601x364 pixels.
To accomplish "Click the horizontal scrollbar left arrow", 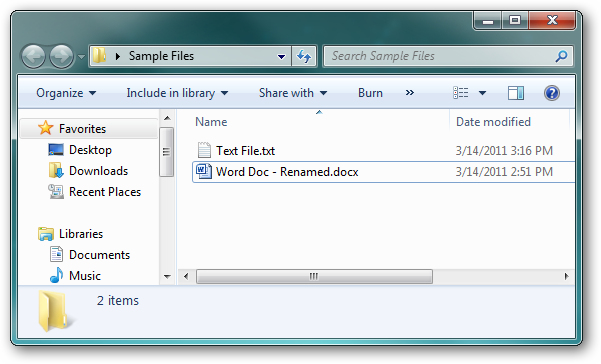I will tap(186, 276).
